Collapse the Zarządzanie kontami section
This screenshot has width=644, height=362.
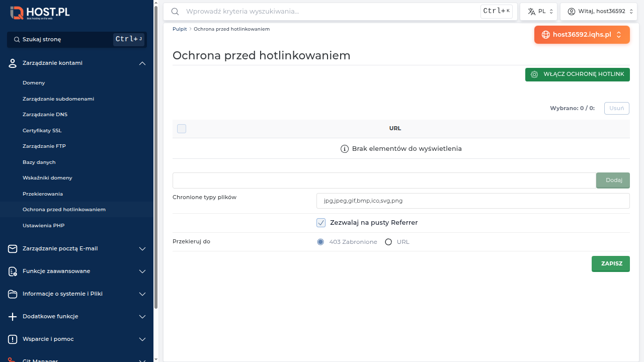point(142,63)
